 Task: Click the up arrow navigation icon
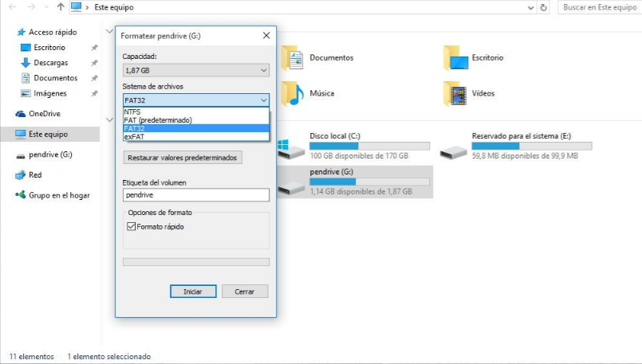click(x=61, y=7)
